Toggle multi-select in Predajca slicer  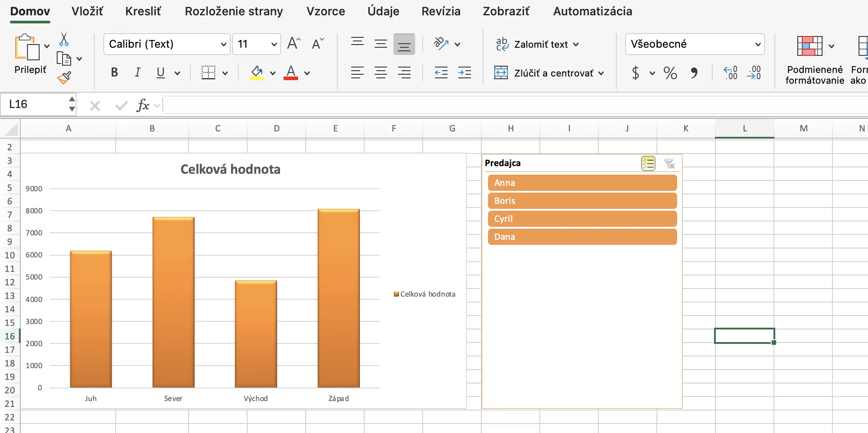coord(648,163)
